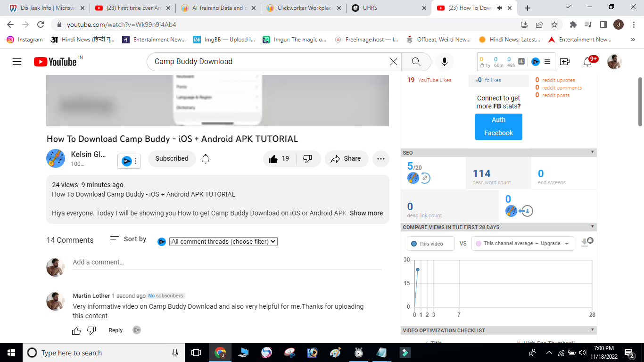Show more of the video description
This screenshot has width=644, height=362.
coord(366,213)
